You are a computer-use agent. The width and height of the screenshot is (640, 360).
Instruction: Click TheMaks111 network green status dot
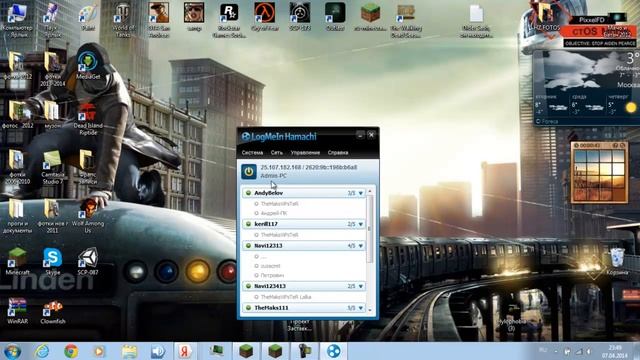[x=248, y=307]
